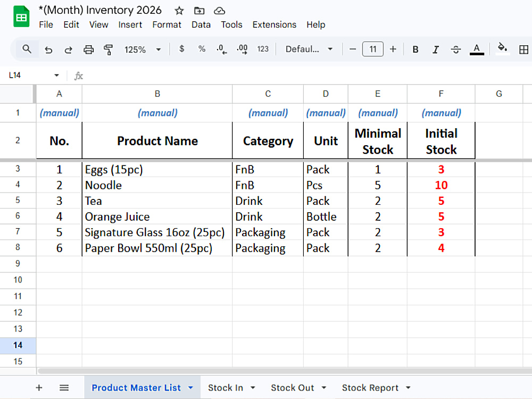Format as percent
This screenshot has width=532, height=399.
point(202,49)
